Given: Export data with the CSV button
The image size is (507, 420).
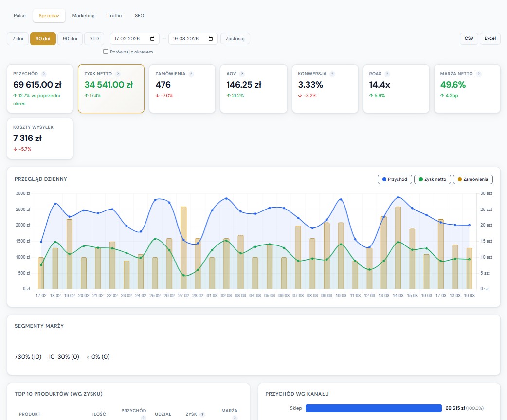Looking at the screenshot, I should (x=469, y=38).
